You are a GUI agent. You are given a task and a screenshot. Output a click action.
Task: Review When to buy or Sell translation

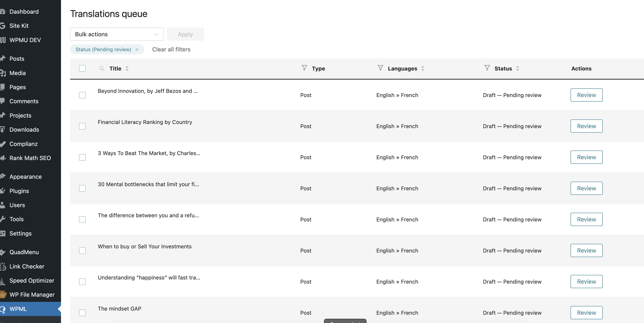coord(587,251)
